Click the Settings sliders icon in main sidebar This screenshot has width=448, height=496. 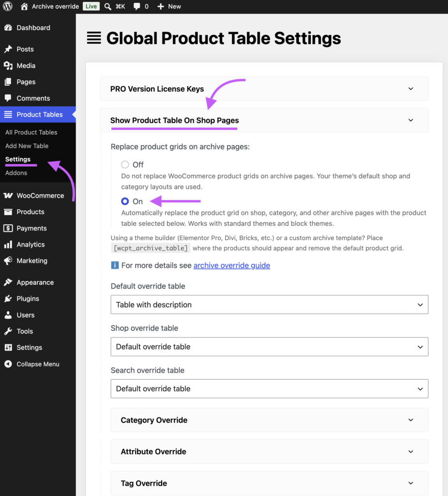(8, 347)
